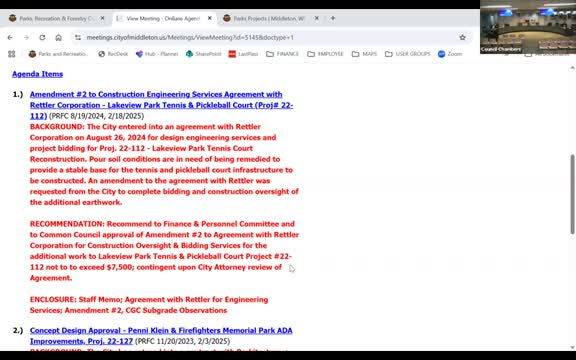
Task: Open Amendment #2 Rettler Corporation agenda link
Action: coord(161,105)
